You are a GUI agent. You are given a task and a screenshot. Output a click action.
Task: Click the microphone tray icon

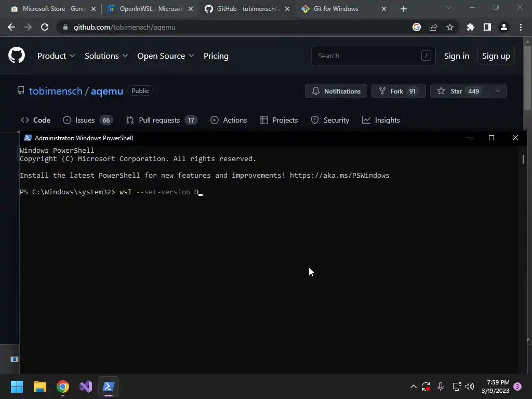441,387
